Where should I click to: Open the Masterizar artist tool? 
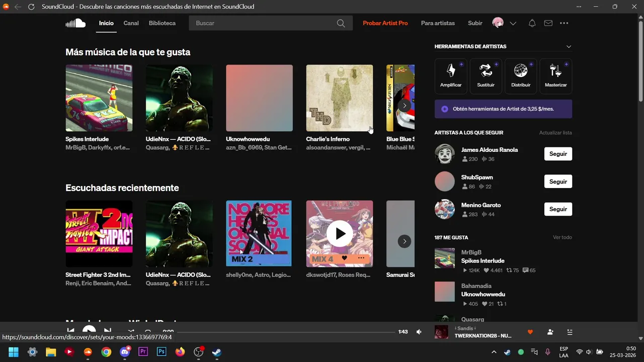[556, 76]
